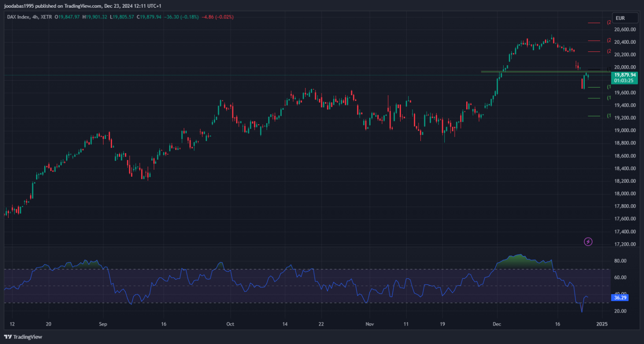Select the current price label 19,879.94

pos(625,75)
